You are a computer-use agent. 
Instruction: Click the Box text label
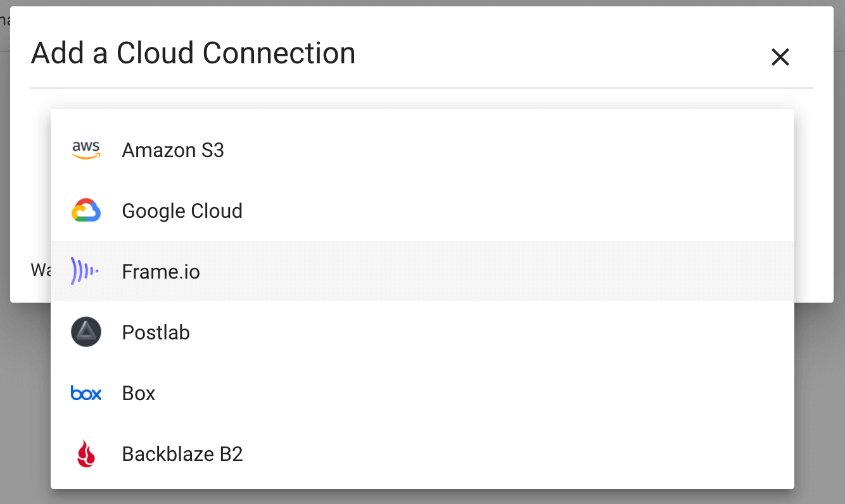coord(138,393)
